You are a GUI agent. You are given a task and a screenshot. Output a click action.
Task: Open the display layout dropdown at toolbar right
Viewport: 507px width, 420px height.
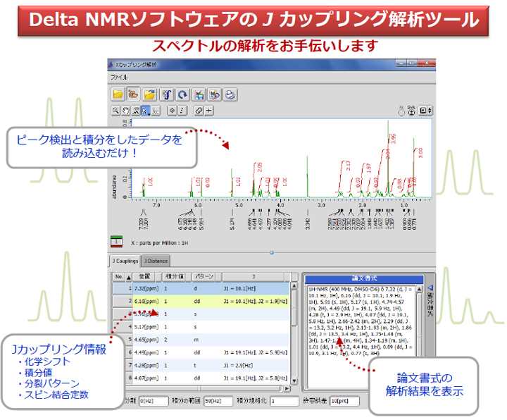pyautogui.click(x=425, y=111)
